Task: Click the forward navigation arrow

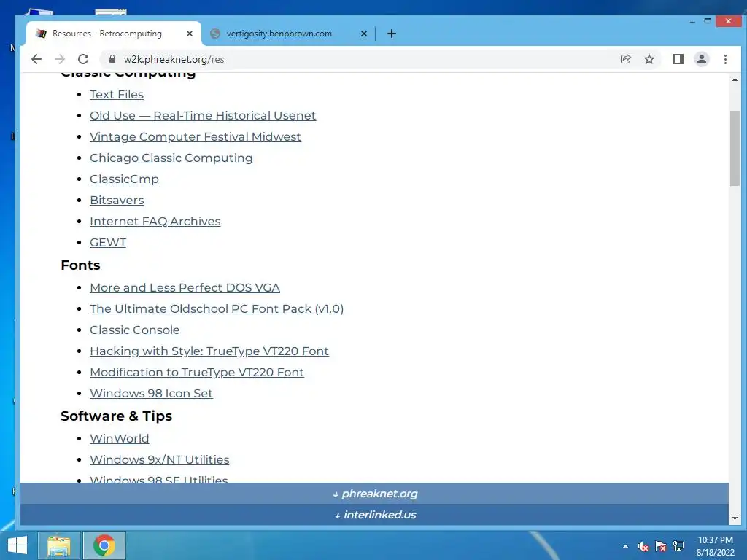Action: 60,59
